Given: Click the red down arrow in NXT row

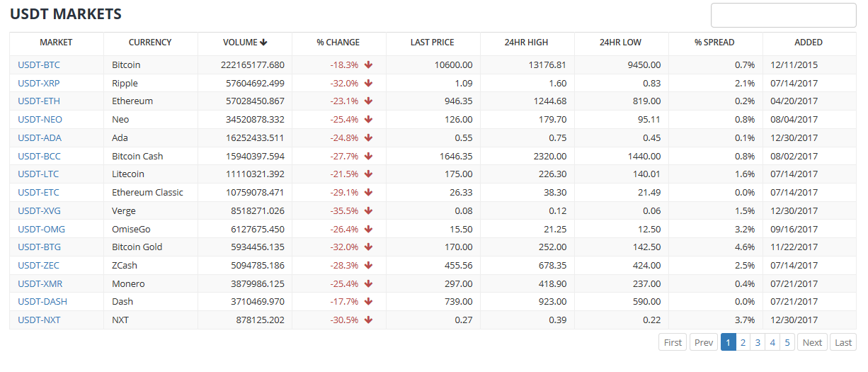Looking at the screenshot, I should 368,320.
